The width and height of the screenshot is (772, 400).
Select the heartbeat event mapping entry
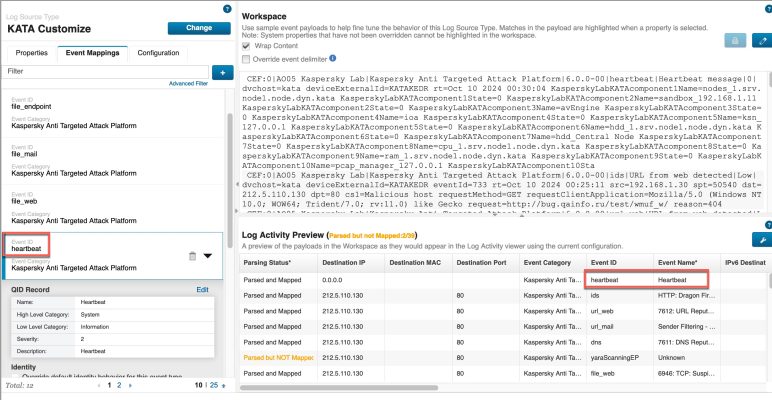113,256
